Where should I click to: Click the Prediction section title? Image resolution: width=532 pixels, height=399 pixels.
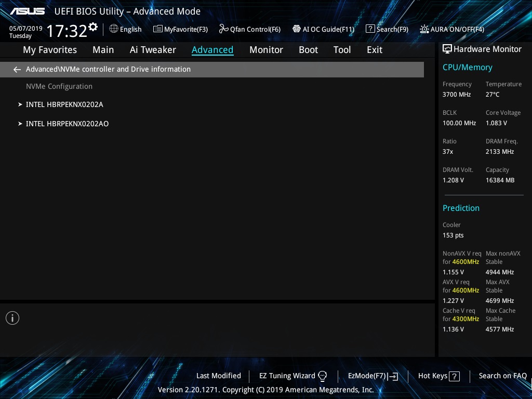(461, 208)
